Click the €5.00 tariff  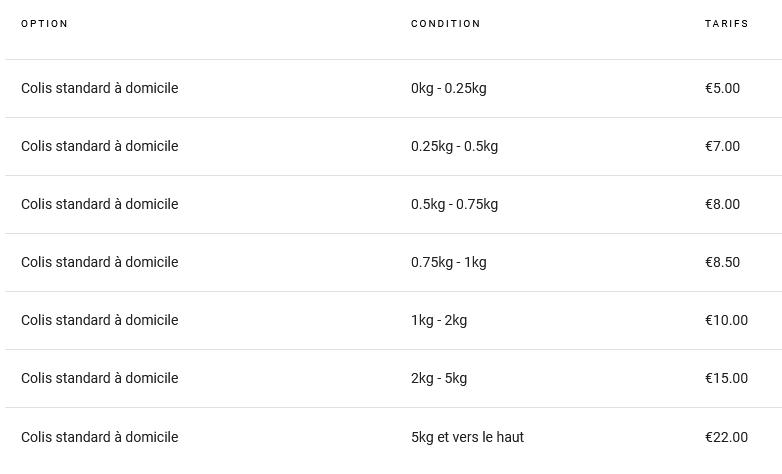[722, 88]
